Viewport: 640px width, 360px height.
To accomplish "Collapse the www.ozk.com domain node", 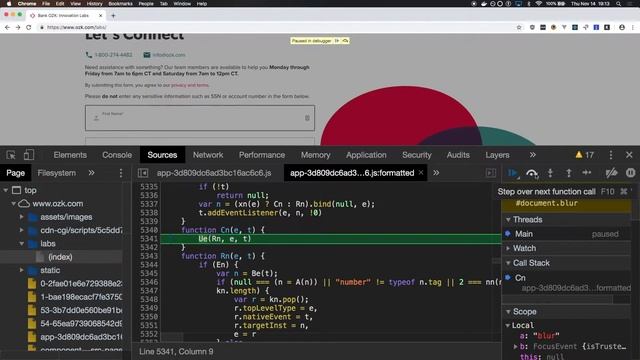I will pyautogui.click(x=13, y=204).
